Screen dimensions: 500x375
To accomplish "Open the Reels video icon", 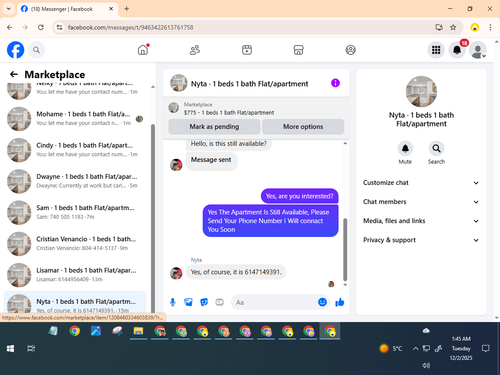I will (x=247, y=50).
